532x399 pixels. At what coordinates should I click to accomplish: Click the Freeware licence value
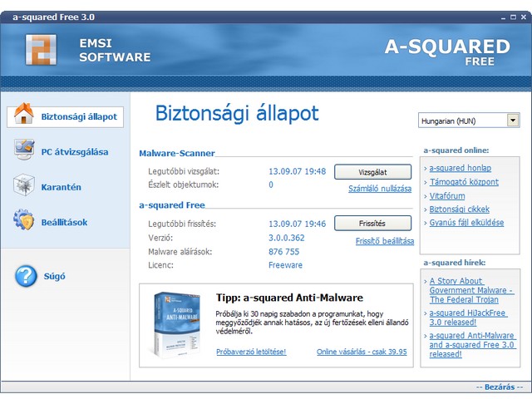285,265
